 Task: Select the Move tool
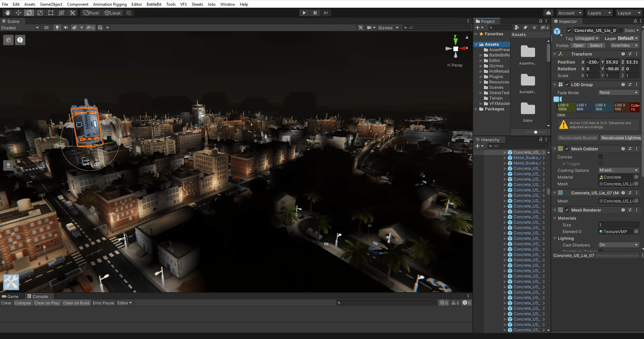tap(18, 13)
